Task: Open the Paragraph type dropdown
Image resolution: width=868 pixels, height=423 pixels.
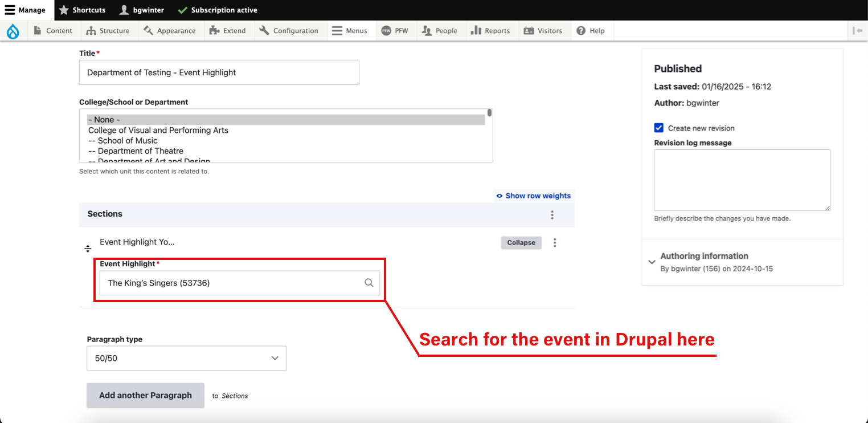Action: 187,358
